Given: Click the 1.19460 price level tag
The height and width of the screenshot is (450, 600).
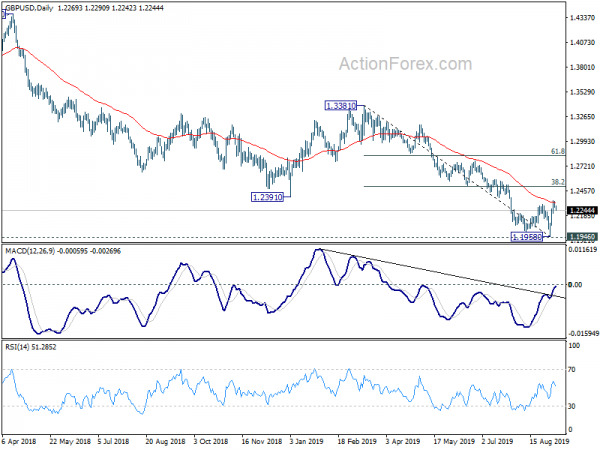Looking at the screenshot, I should pyautogui.click(x=581, y=237).
